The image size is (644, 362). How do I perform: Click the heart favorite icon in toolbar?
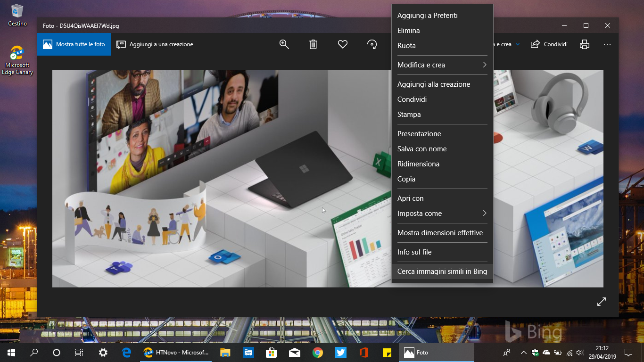[x=343, y=44]
